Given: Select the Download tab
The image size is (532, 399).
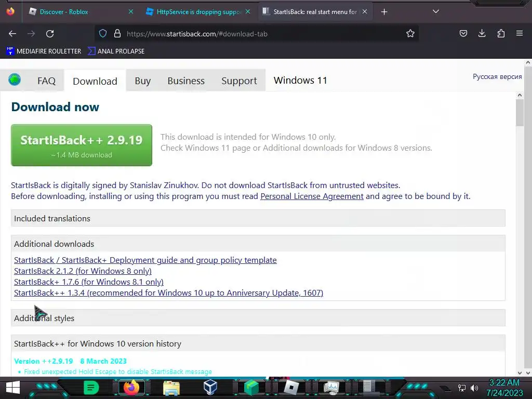Looking at the screenshot, I should [95, 81].
